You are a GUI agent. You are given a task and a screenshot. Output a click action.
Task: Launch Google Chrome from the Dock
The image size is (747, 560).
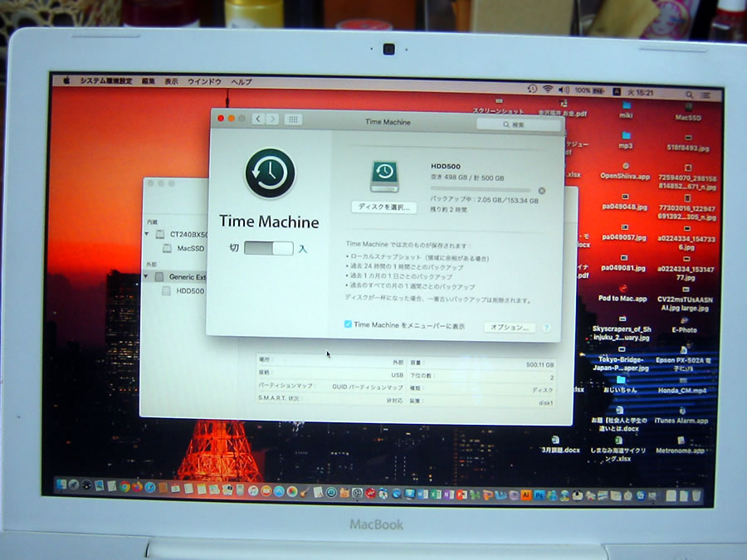click(x=124, y=487)
